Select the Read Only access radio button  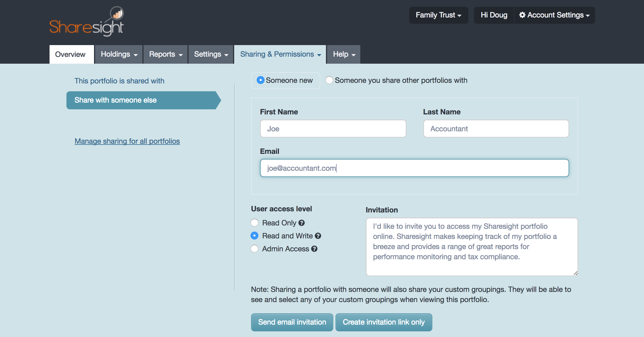click(254, 223)
